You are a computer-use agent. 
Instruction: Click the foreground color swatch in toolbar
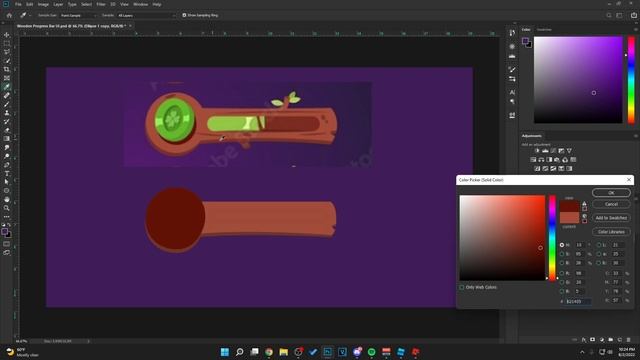4,231
